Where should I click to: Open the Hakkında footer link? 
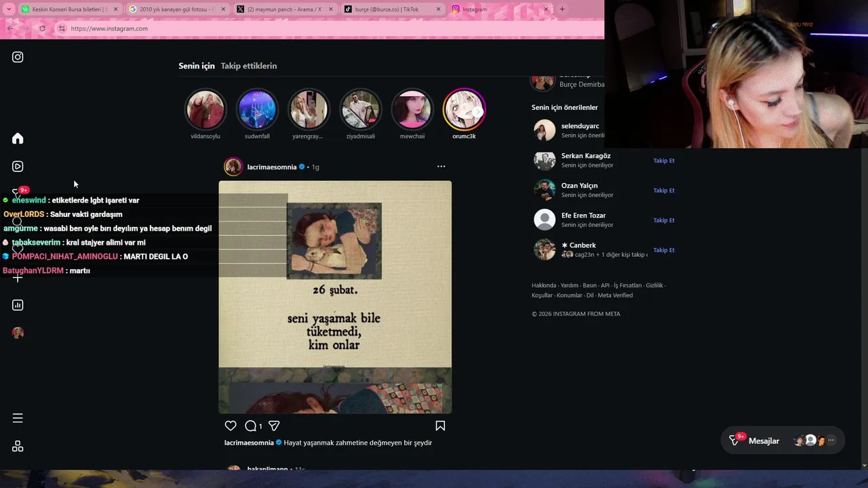tap(544, 285)
